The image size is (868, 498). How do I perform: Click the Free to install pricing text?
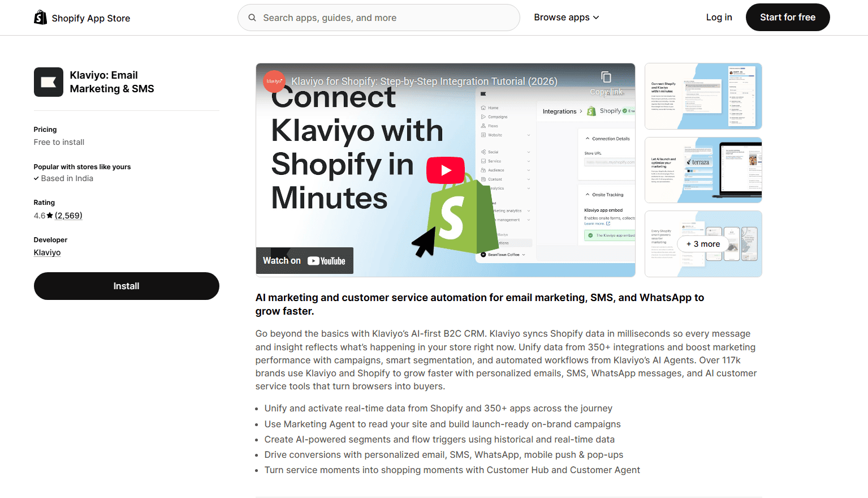point(59,142)
